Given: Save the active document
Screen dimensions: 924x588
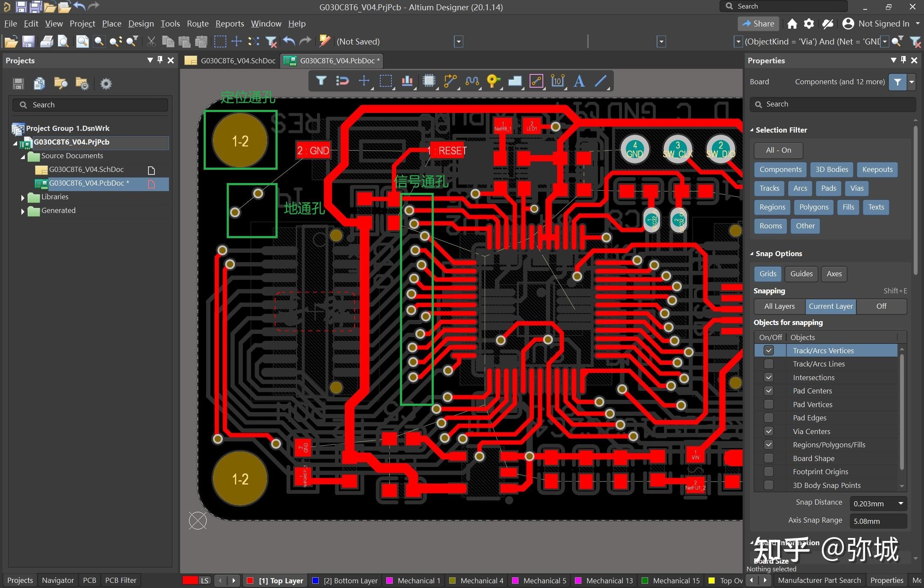Looking at the screenshot, I should click(x=28, y=41).
